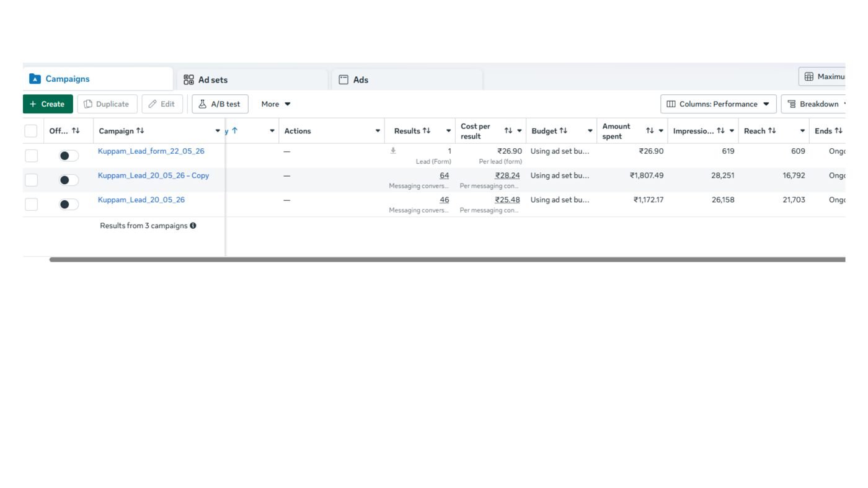Click the download icon in Lead form results
The image size is (868, 488).
click(x=393, y=151)
